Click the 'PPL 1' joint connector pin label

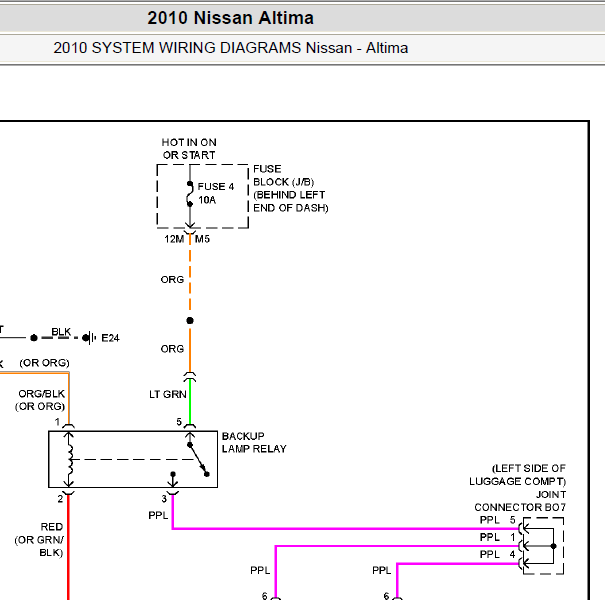(x=497, y=537)
